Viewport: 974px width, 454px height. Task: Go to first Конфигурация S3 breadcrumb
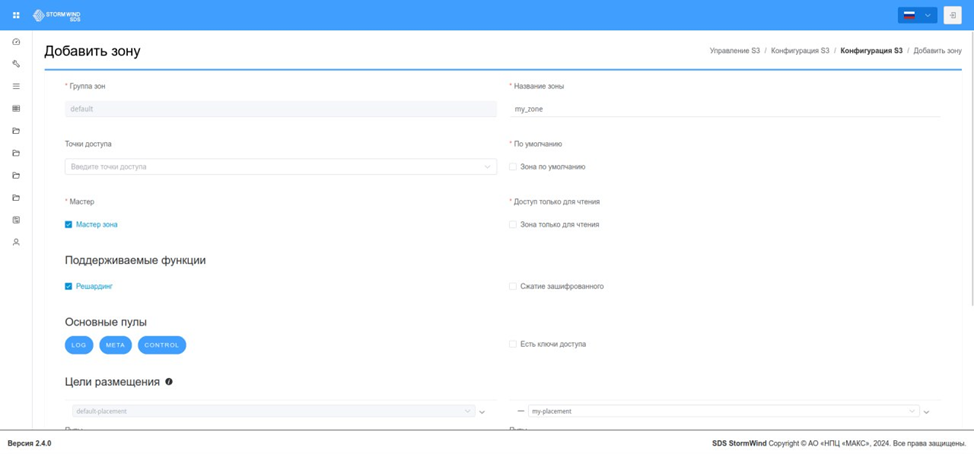tap(800, 51)
